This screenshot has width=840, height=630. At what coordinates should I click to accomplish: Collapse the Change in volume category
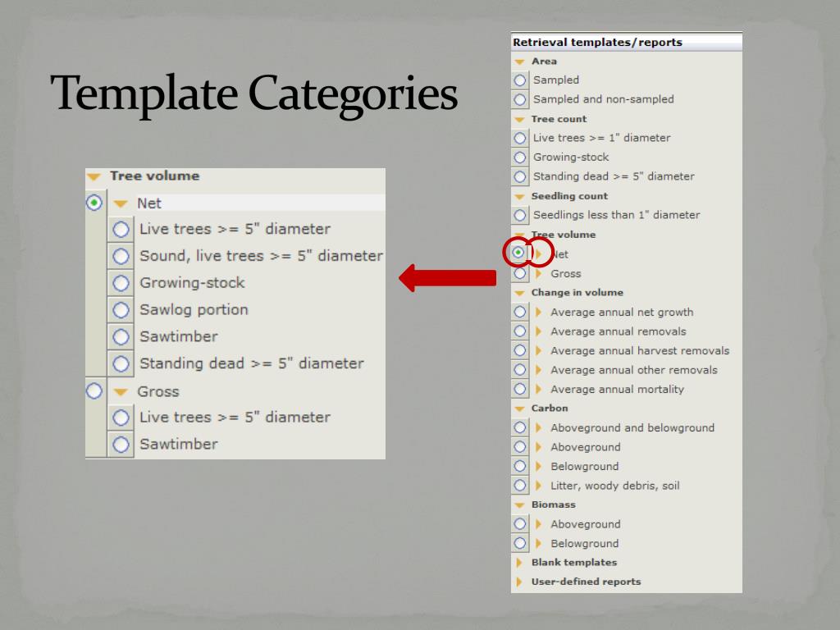pos(519,293)
